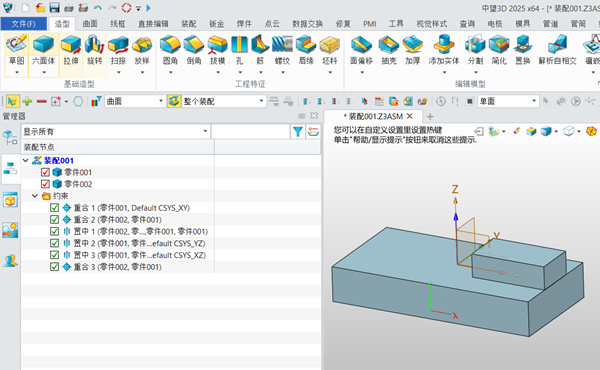
Task: Activate the 旋转 revolve tool
Action: [x=95, y=50]
